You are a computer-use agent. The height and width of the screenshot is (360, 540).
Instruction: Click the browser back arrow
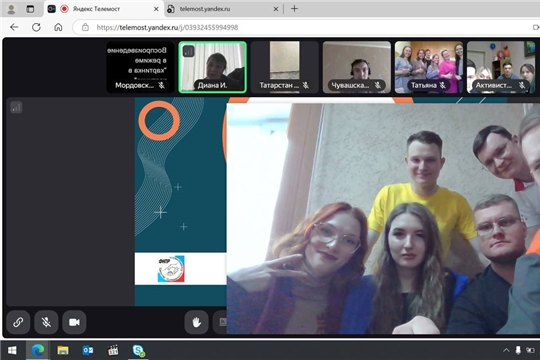tap(14, 27)
